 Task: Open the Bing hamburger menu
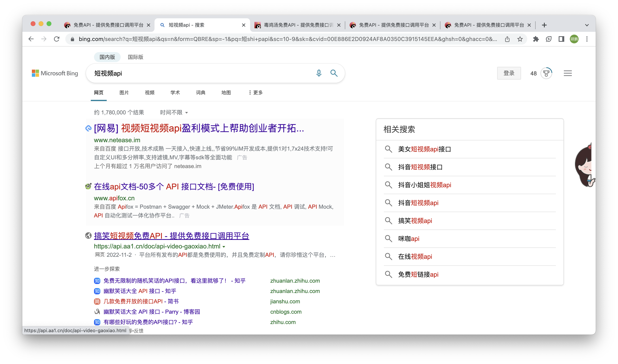coord(568,73)
